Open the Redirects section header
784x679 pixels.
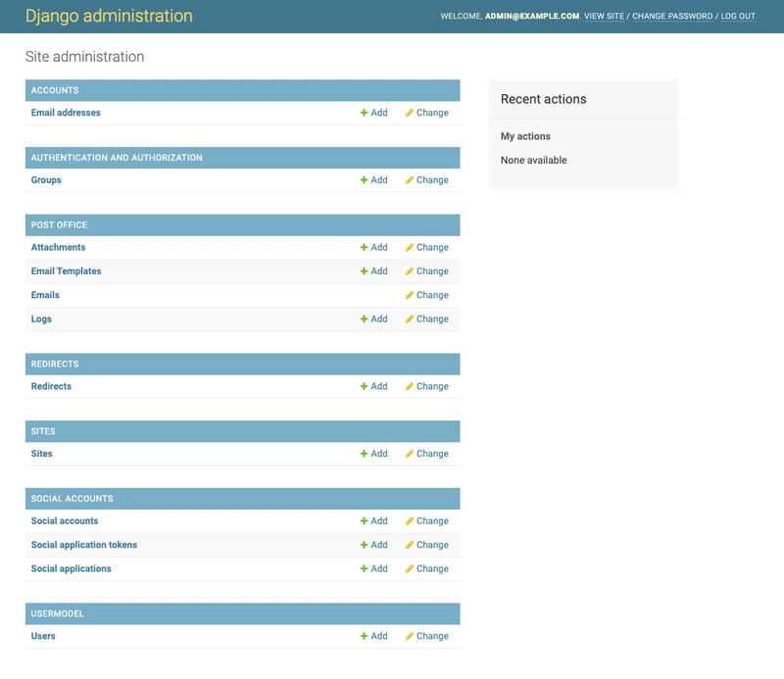point(55,364)
